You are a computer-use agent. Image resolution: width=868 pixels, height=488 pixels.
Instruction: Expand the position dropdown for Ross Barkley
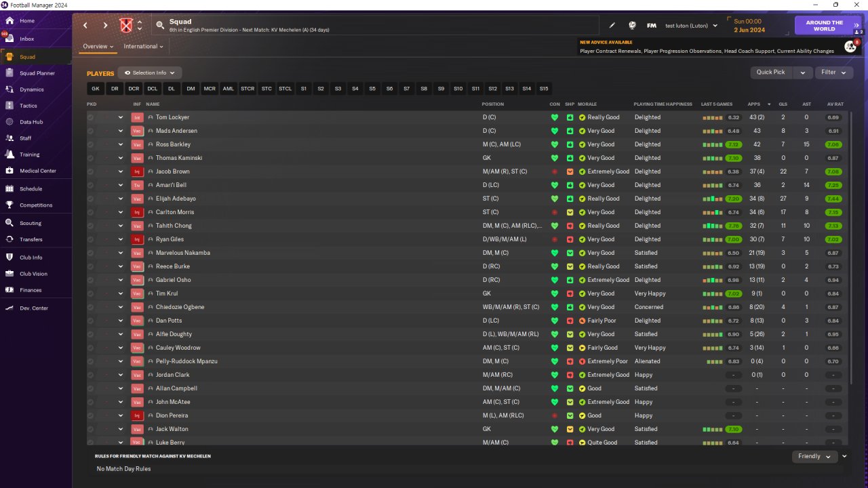pyautogui.click(x=121, y=144)
